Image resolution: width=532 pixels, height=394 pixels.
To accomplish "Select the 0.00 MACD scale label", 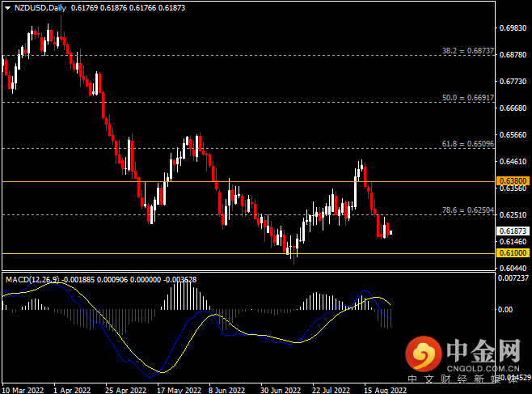I will (x=505, y=310).
